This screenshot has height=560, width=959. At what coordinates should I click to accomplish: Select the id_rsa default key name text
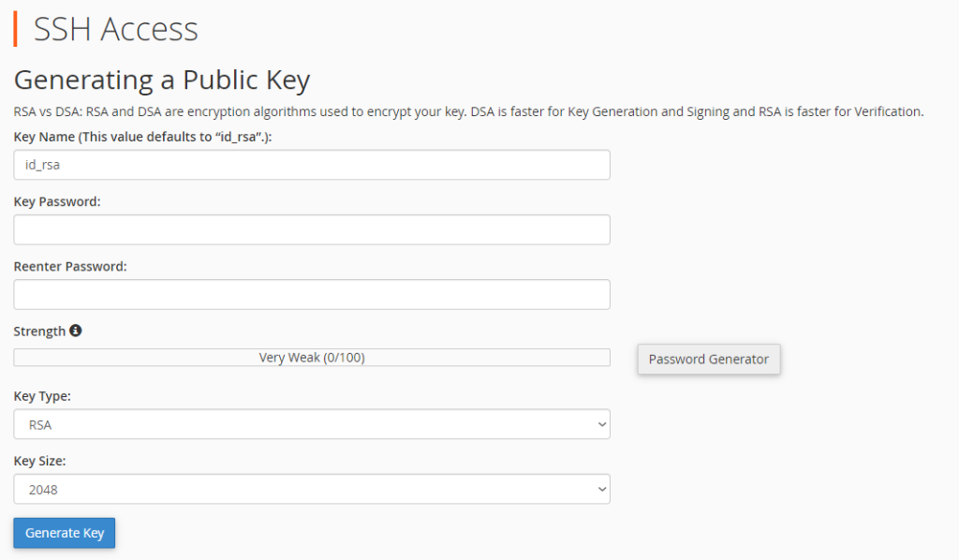pyautogui.click(x=38, y=164)
